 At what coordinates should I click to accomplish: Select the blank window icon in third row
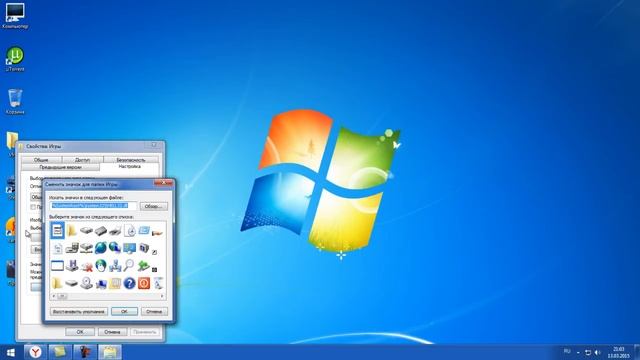pyautogui.click(x=57, y=266)
